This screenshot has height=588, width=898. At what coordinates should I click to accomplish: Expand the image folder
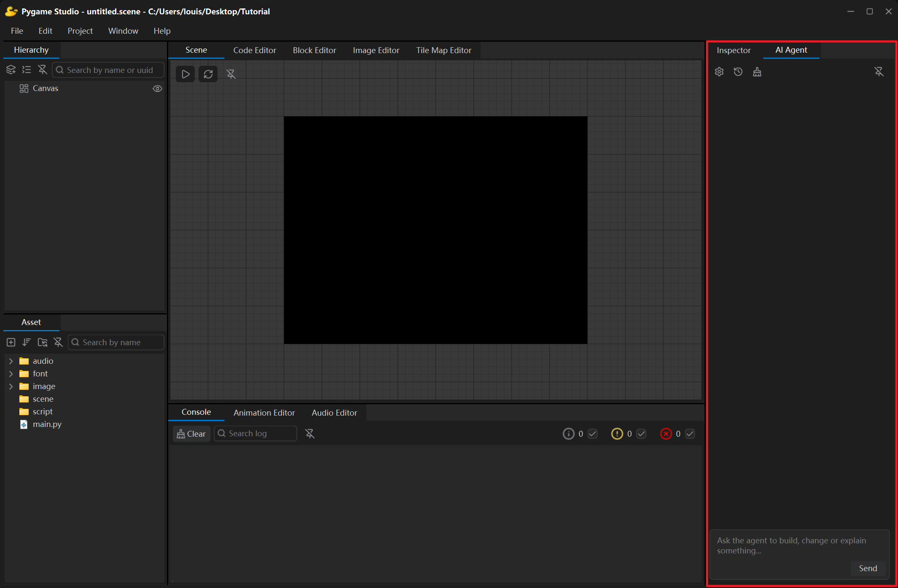(11, 387)
